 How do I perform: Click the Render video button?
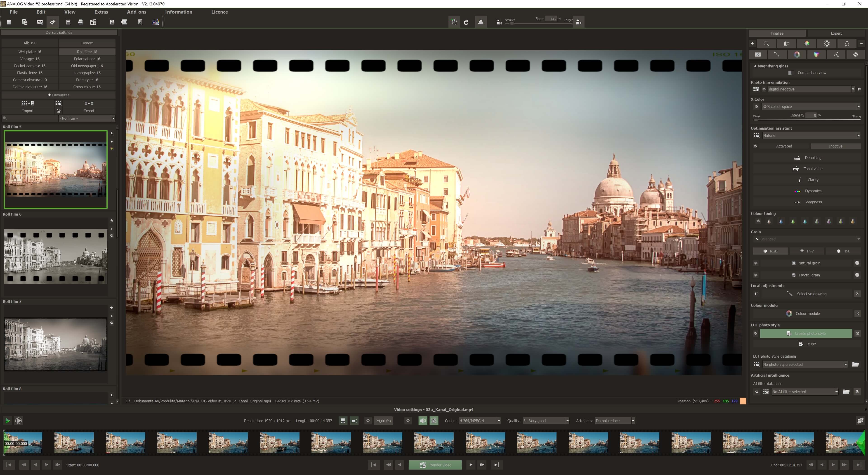click(x=435, y=465)
